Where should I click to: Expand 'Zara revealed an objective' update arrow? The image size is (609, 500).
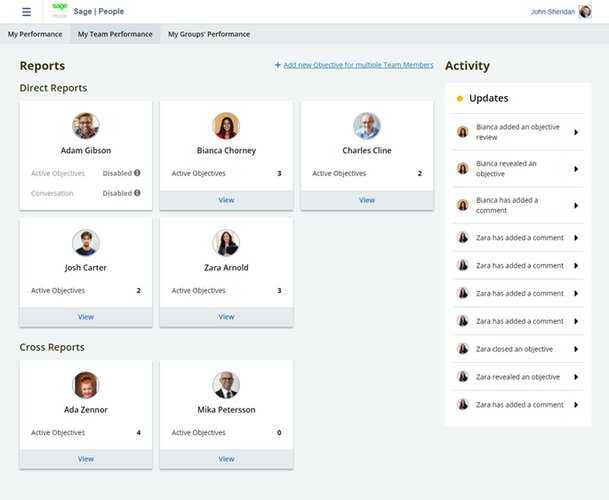pos(576,377)
